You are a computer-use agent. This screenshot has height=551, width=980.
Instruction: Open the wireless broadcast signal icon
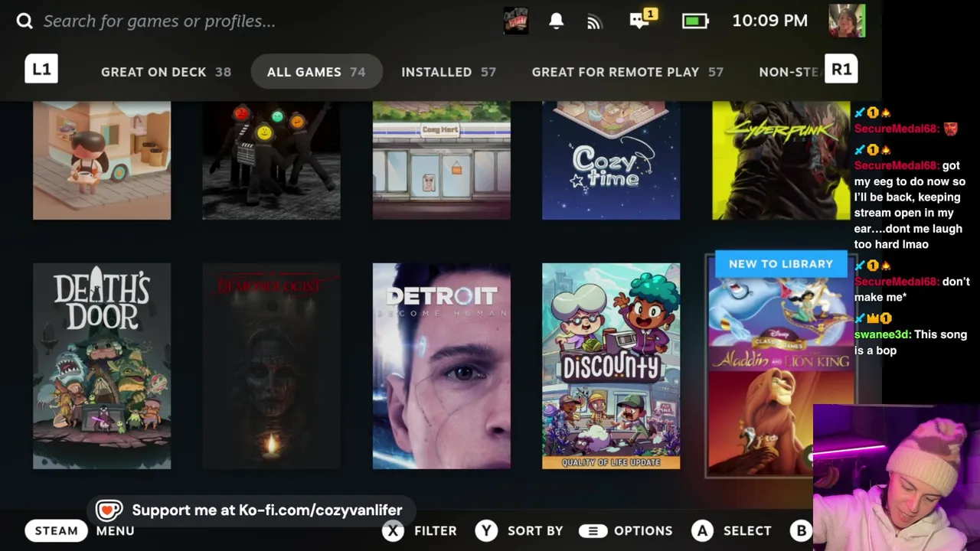[595, 21]
